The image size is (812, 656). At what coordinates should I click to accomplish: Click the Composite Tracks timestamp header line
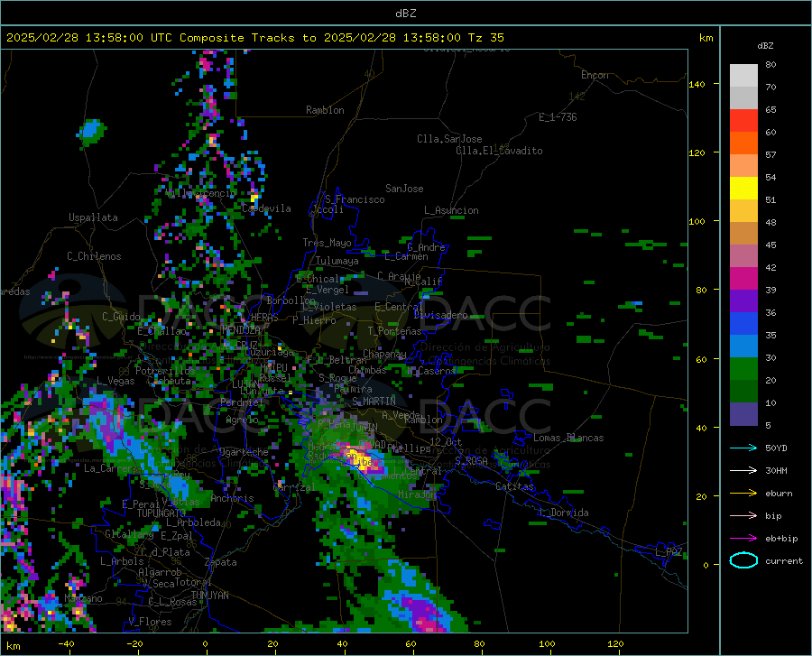254,38
